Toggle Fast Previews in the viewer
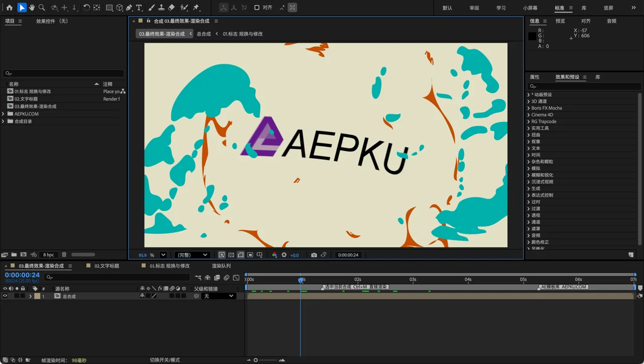The image size is (644, 364). coord(221,255)
